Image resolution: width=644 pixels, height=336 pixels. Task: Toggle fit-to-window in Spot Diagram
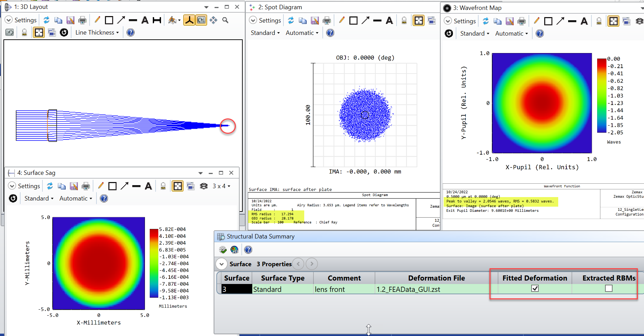tap(418, 21)
